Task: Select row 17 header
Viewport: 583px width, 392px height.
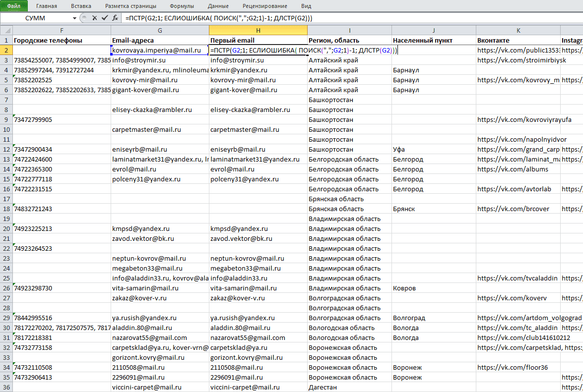Action: tap(6, 199)
